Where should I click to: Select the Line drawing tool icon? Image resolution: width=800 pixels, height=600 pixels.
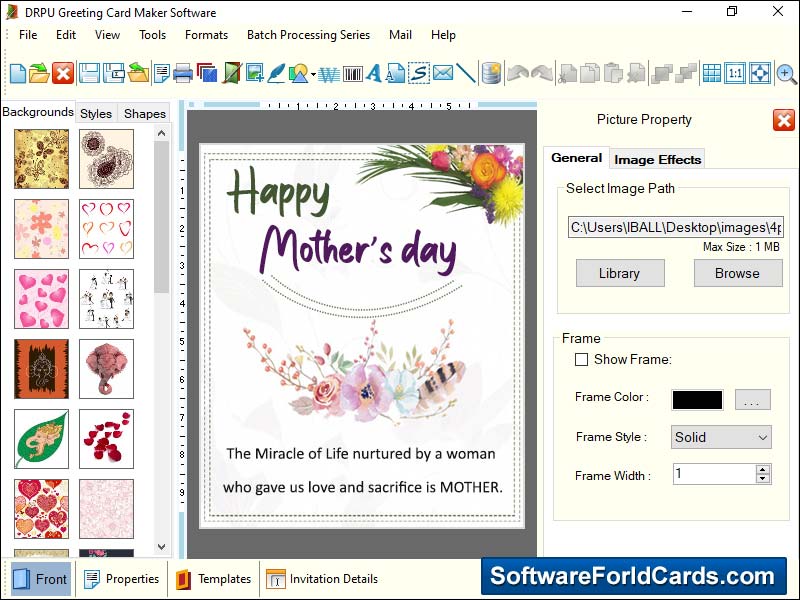[465, 72]
